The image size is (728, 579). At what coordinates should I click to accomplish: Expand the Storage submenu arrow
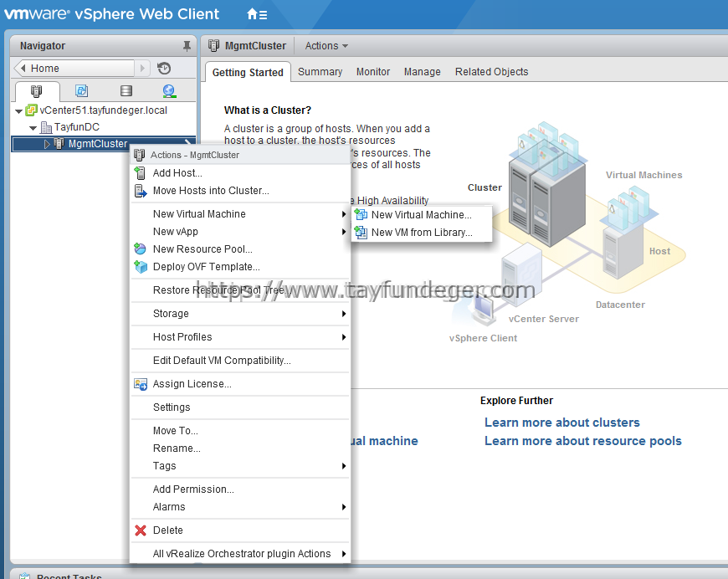click(x=344, y=314)
